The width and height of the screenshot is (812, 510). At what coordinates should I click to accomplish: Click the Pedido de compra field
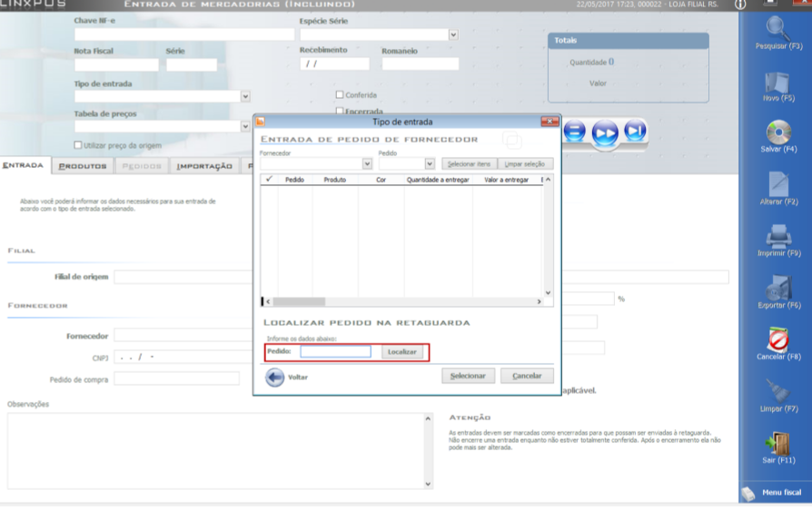coord(176,379)
